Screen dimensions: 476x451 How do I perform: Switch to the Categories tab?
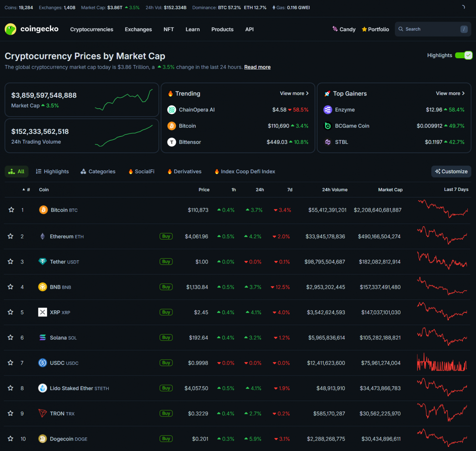(98, 171)
